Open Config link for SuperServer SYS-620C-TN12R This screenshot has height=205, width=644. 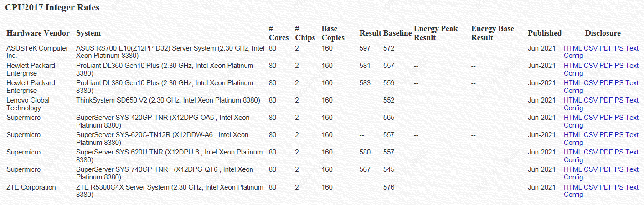(573, 143)
